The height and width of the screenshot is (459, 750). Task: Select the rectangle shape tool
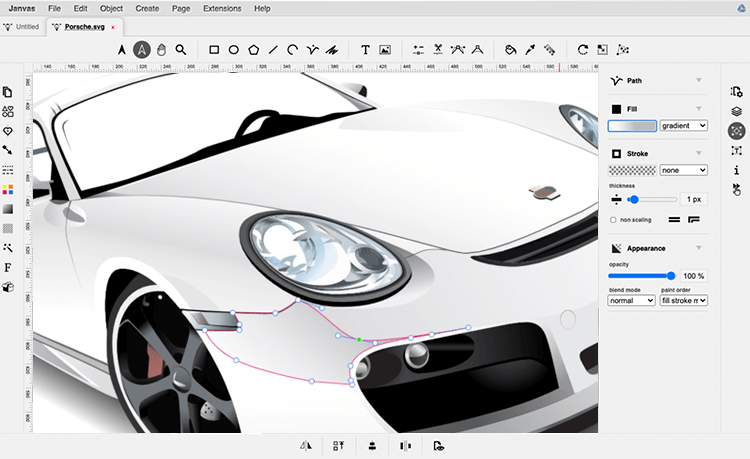[x=214, y=50]
